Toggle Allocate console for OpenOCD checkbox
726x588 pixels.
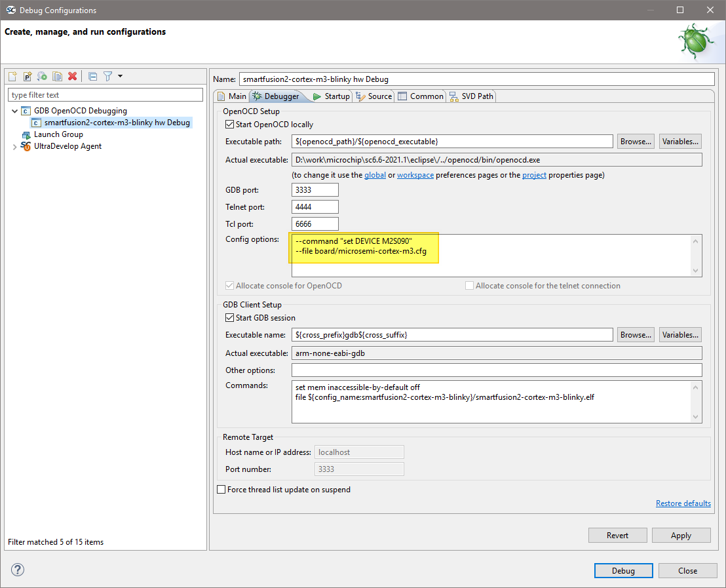coord(229,285)
